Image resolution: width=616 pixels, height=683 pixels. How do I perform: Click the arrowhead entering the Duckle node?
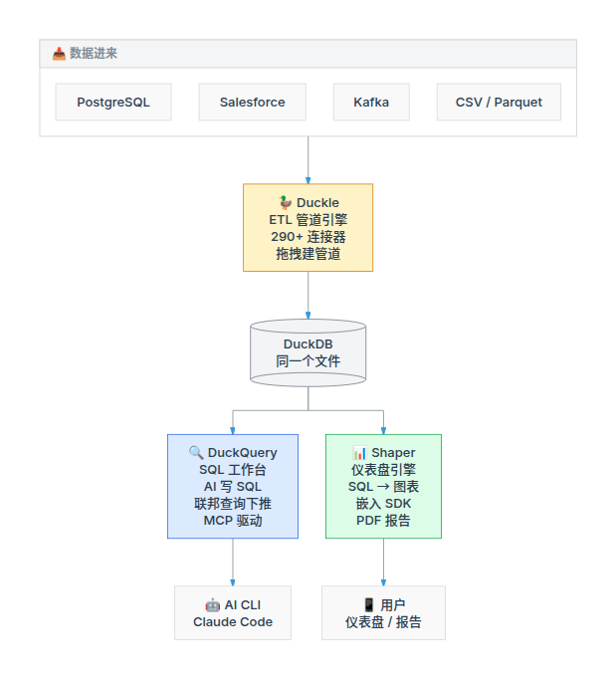(x=308, y=180)
